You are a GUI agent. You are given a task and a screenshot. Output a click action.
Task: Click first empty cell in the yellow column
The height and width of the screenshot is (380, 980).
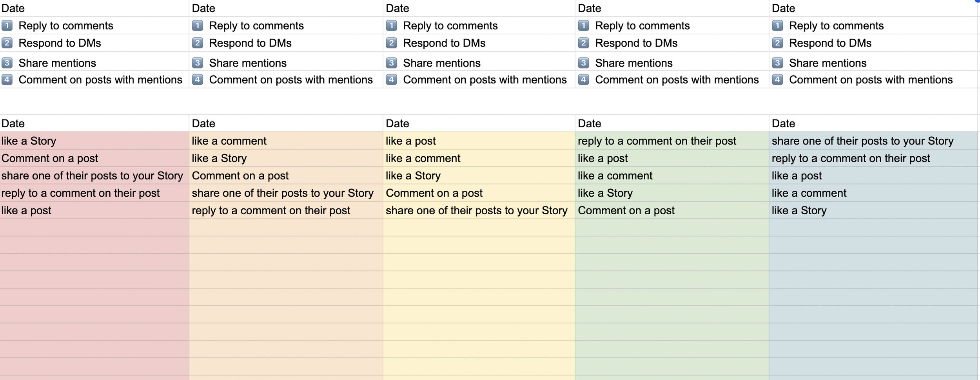pos(479,228)
